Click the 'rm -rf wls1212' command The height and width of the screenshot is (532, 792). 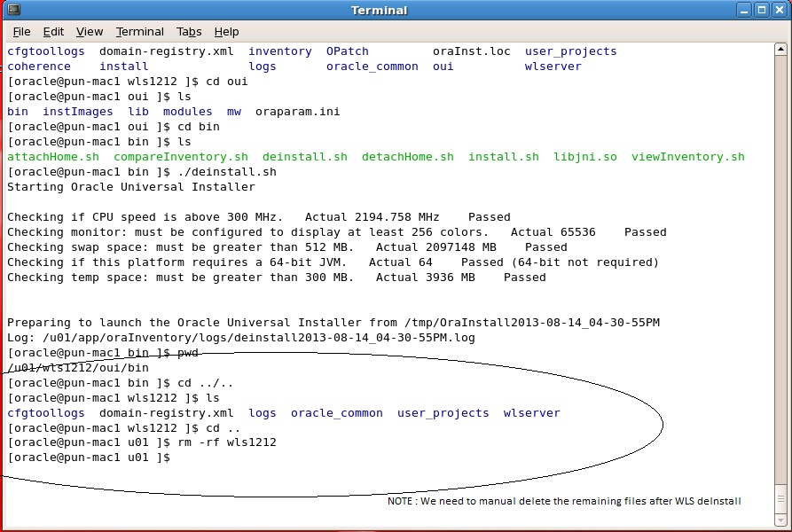pyautogui.click(x=227, y=442)
